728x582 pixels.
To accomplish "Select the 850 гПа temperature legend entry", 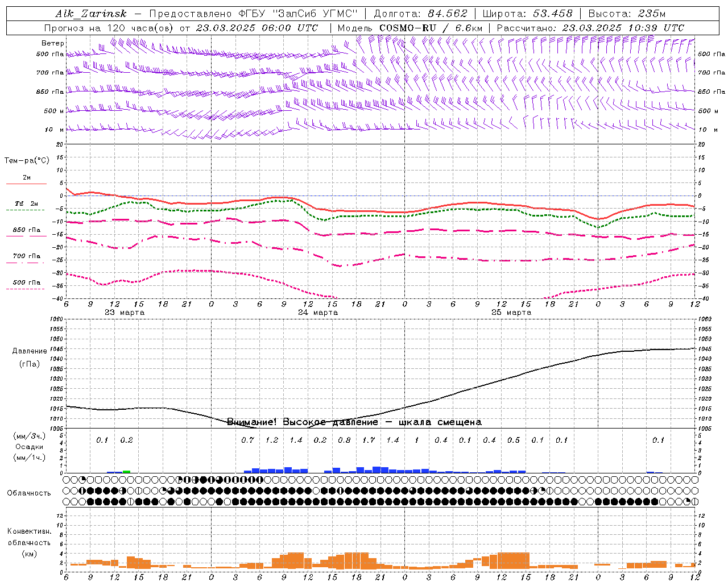I will pos(26,230).
